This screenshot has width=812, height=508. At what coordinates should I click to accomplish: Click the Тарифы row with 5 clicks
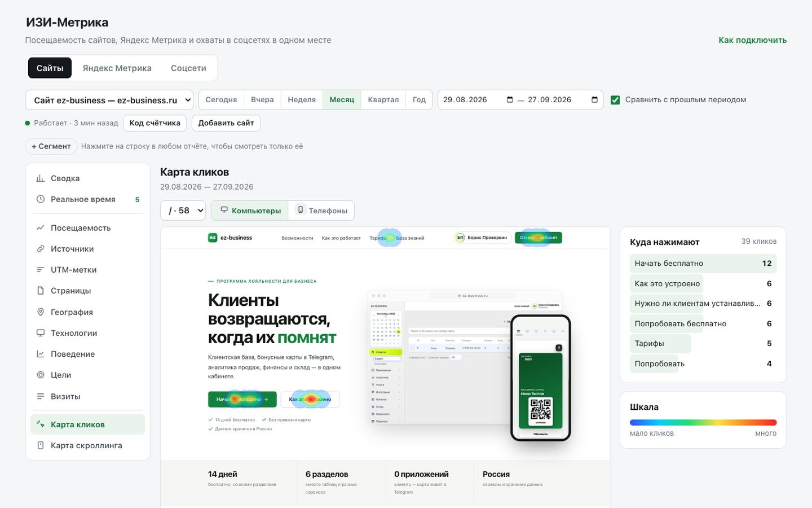[703, 344]
